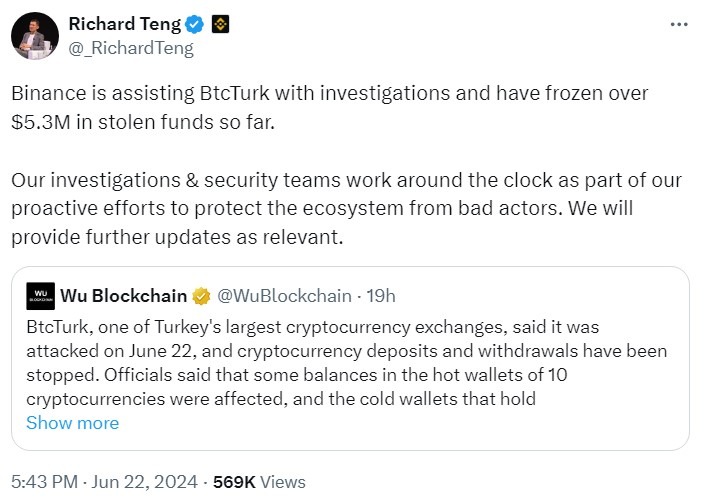Expand the quoted post with Show more
Viewport: 704px width, 504px height.
[72, 423]
